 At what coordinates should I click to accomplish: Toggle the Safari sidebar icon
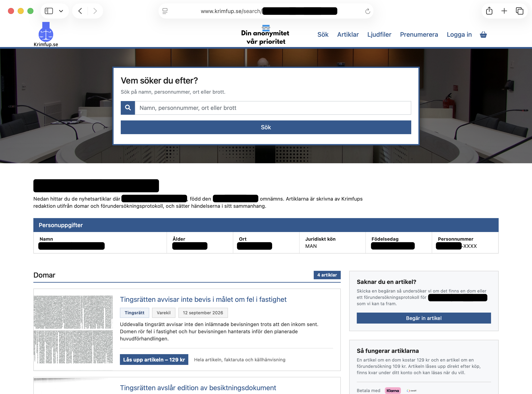coord(49,11)
